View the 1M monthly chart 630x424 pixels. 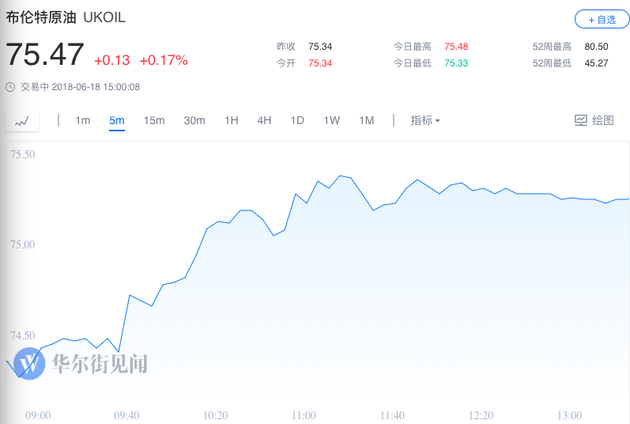point(366,120)
